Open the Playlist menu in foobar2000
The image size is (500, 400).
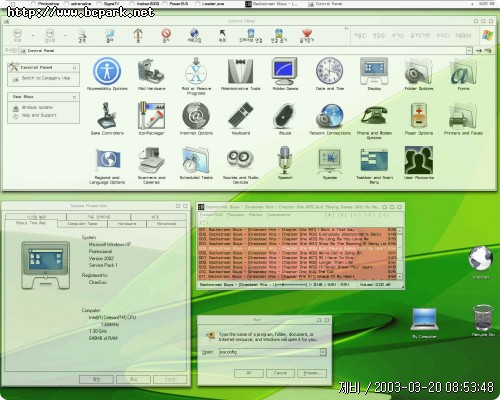256,215
